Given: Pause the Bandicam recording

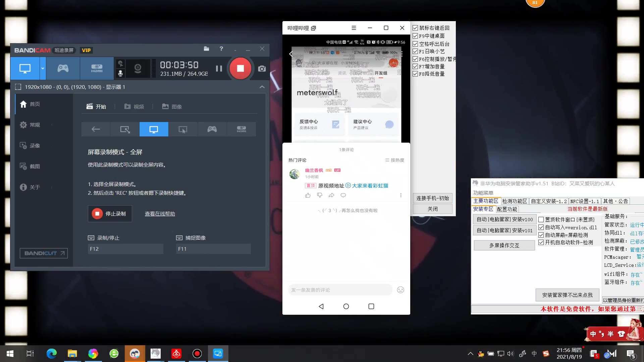Looking at the screenshot, I should point(219,68).
